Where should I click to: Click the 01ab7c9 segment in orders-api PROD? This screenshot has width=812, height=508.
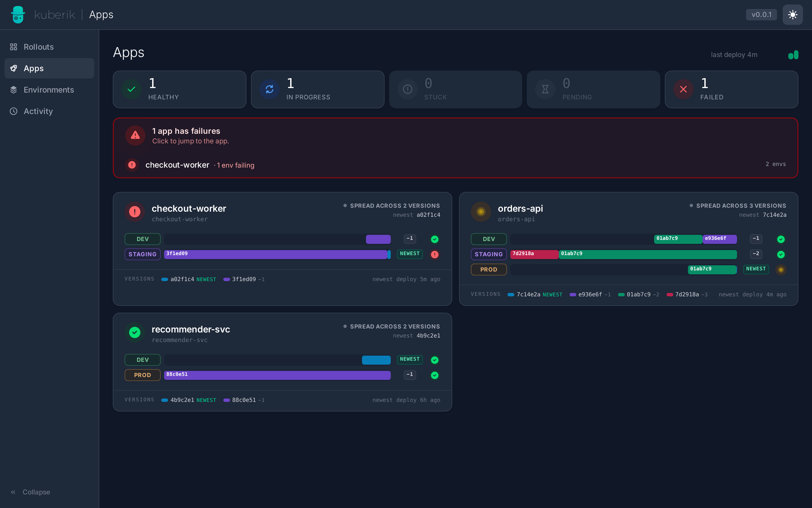(712, 270)
